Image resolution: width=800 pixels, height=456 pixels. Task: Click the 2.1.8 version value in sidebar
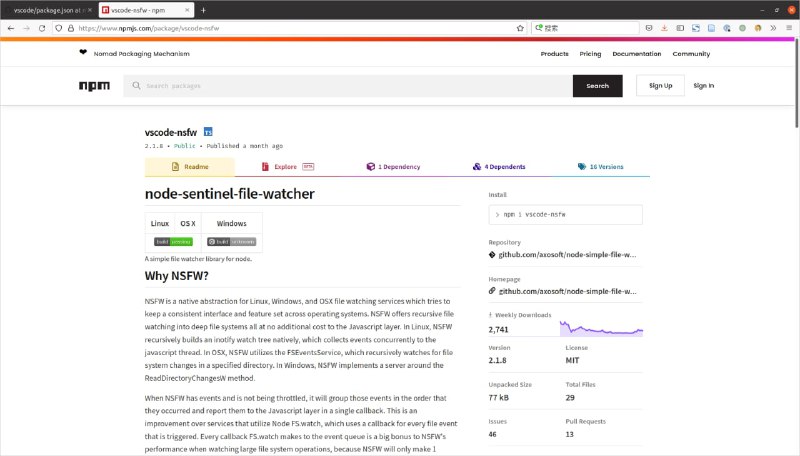(497, 360)
